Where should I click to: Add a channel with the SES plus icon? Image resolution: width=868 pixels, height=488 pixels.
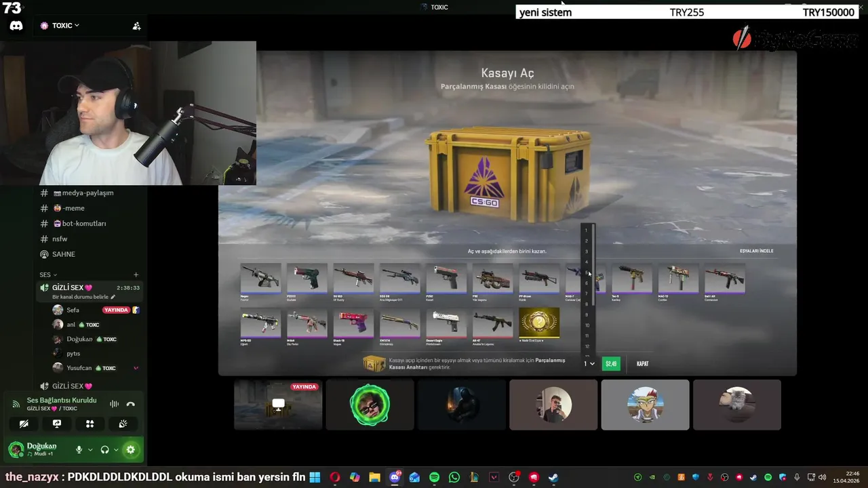136,274
